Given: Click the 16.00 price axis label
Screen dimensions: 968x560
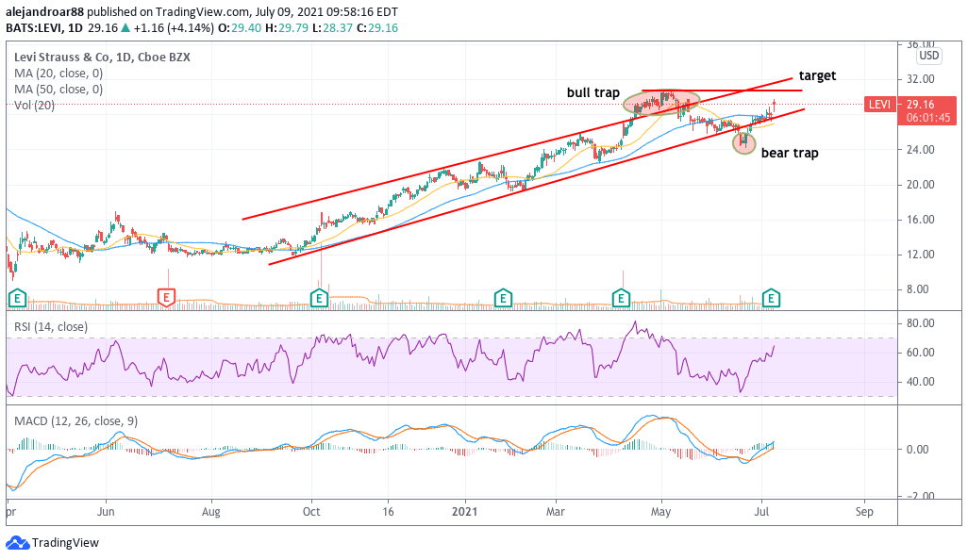Looking at the screenshot, I should pos(920,219).
